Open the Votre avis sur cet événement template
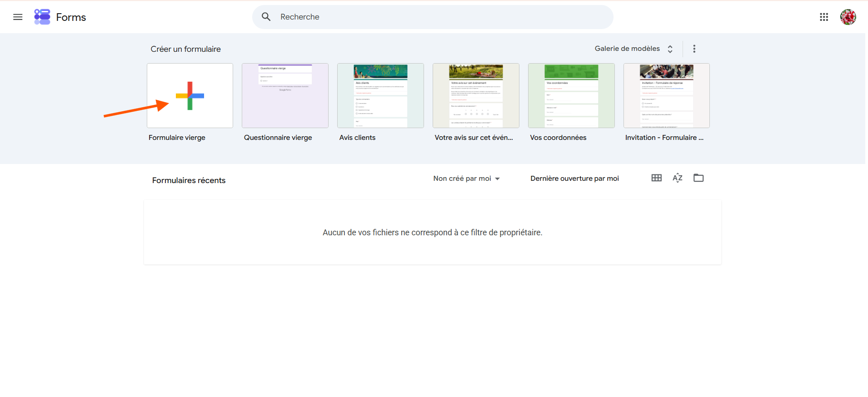The image size is (868, 397). [476, 95]
